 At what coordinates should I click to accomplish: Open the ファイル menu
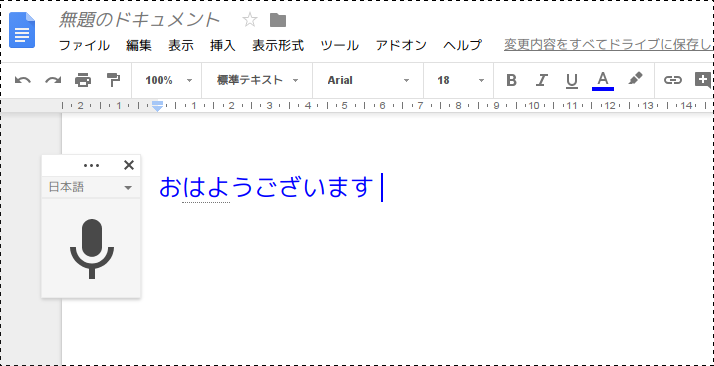(84, 46)
